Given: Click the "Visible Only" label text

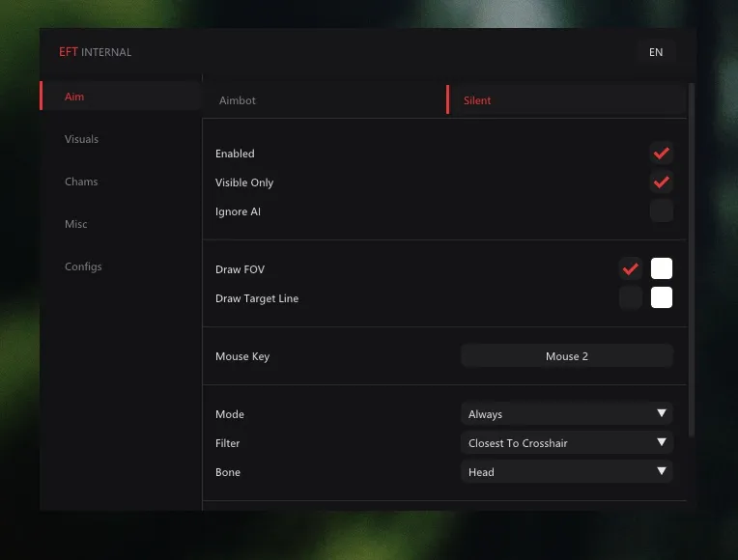Looking at the screenshot, I should [x=244, y=182].
